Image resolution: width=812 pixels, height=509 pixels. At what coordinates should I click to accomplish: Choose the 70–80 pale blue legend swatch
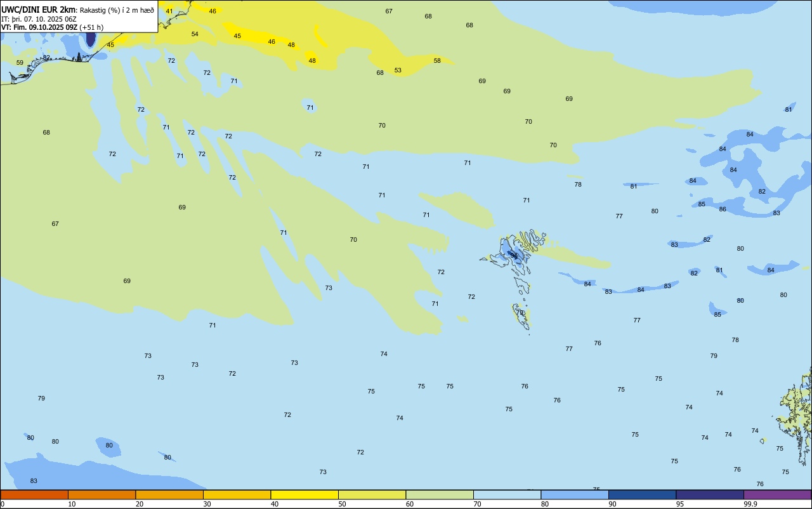point(507,494)
